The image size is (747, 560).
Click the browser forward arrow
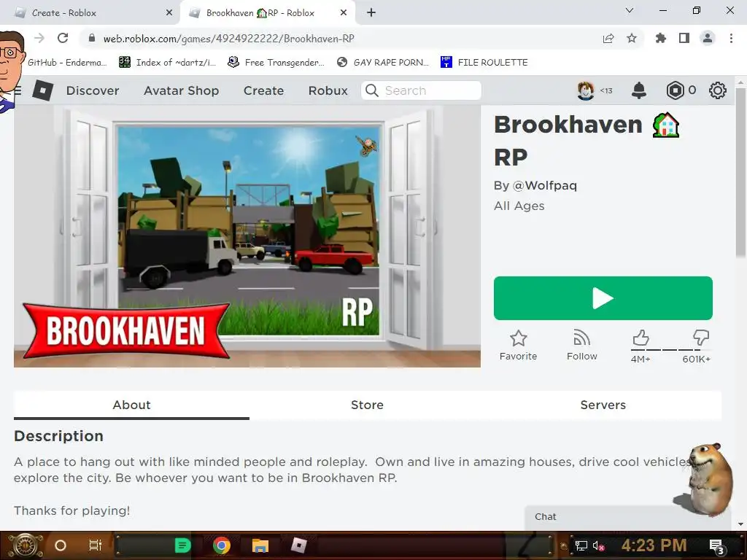pos(39,38)
